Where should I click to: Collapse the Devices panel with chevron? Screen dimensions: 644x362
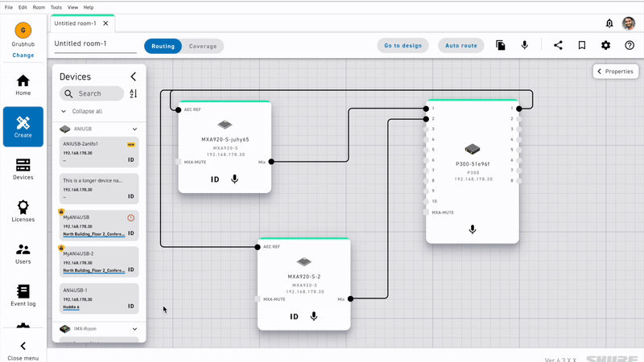pyautogui.click(x=134, y=76)
